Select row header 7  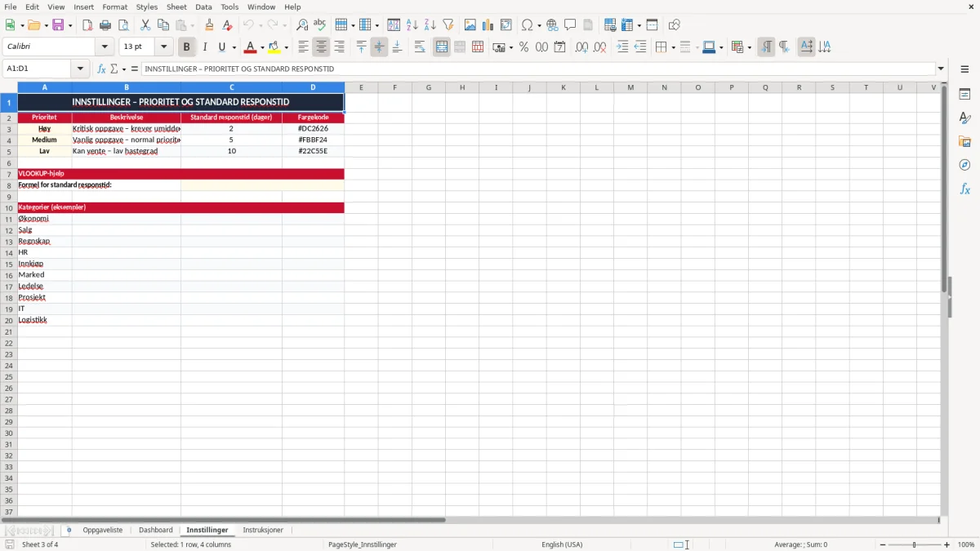(9, 174)
